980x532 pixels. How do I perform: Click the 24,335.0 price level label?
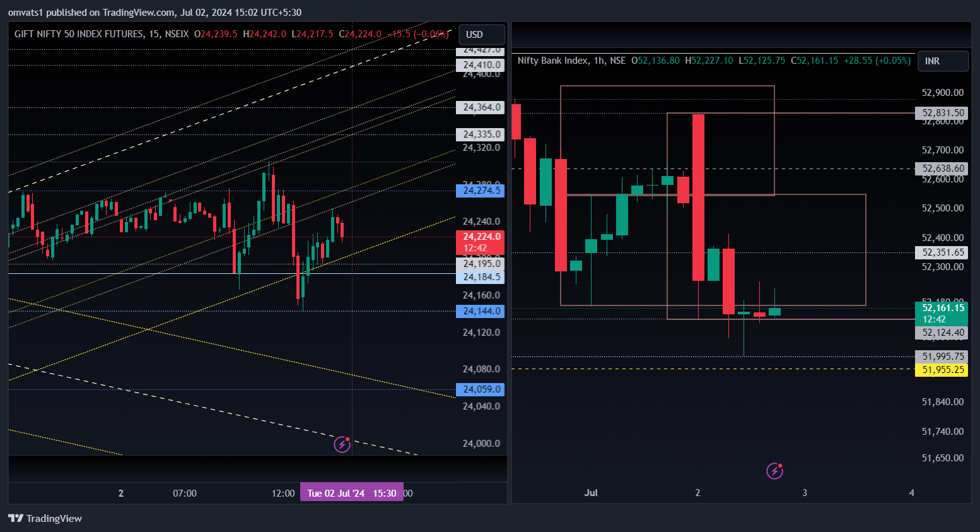point(481,134)
